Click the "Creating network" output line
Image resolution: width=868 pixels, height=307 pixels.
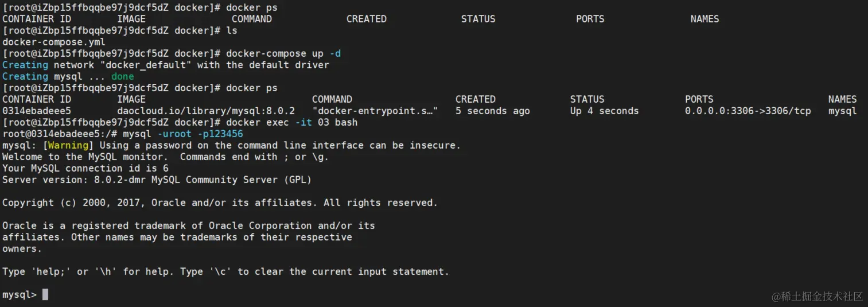[x=166, y=65]
